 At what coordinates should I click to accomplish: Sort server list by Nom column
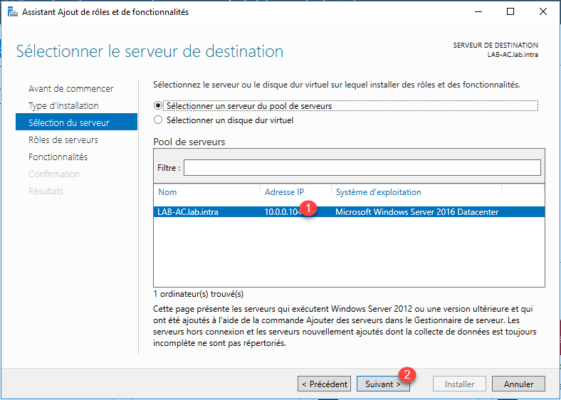click(167, 192)
